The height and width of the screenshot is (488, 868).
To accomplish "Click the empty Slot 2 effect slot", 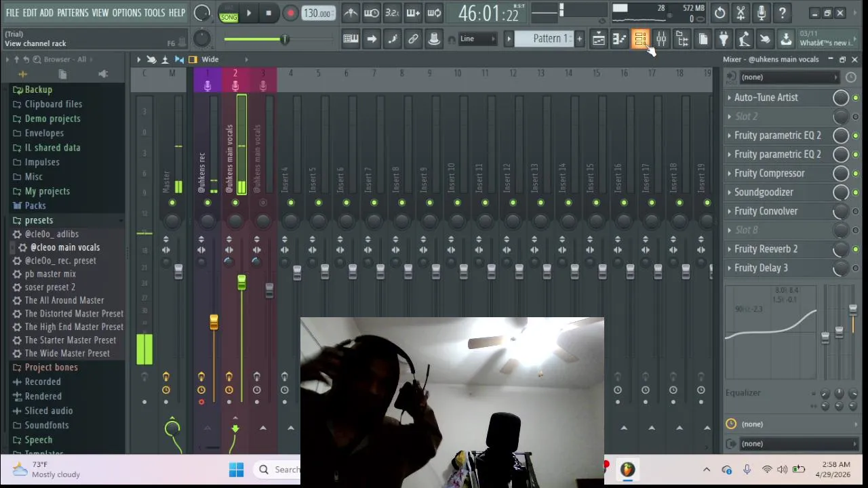I will coord(746,117).
